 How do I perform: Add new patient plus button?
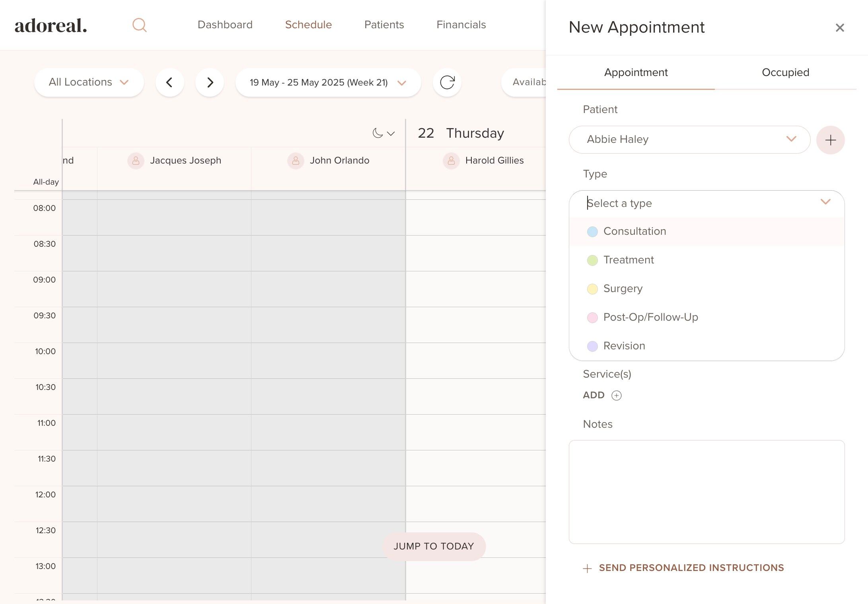click(x=830, y=140)
